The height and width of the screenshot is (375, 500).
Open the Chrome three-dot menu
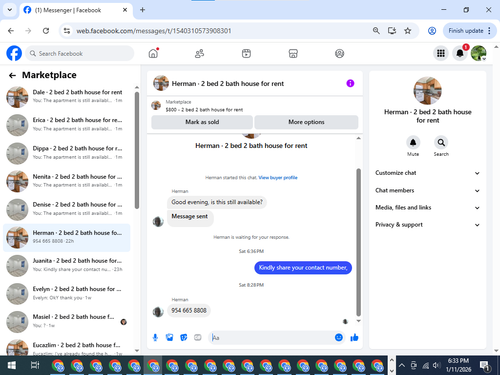(x=489, y=31)
